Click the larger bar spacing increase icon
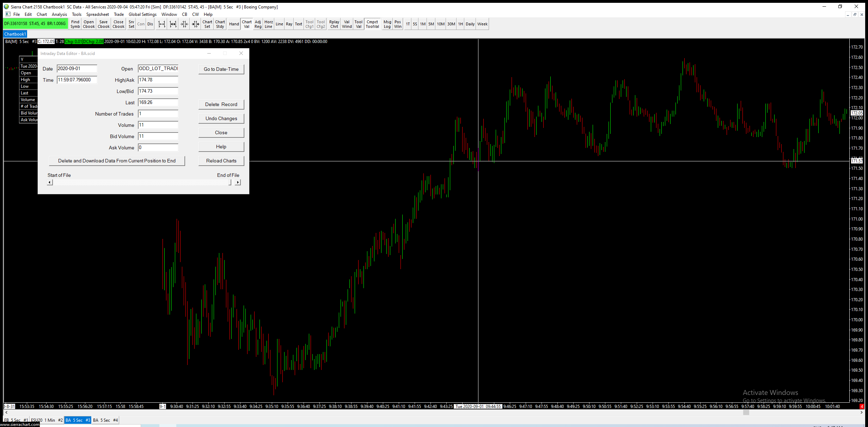The image size is (868, 427). [173, 24]
